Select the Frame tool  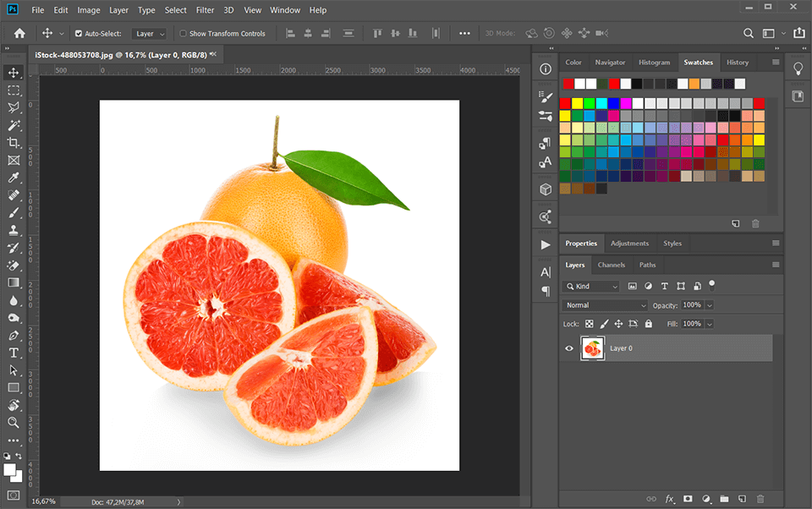pos(14,160)
